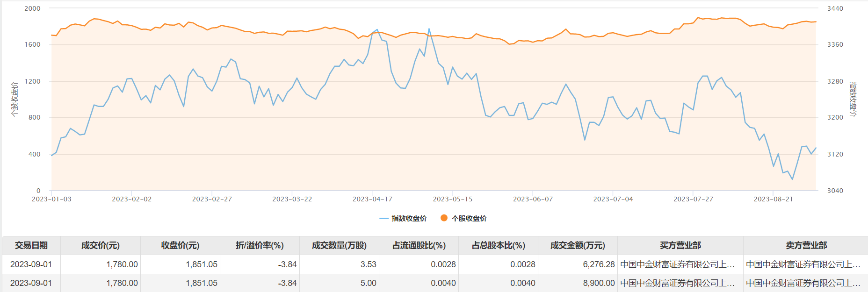
Task: Open seller branch in 8,900.00 row
Action: pos(803,283)
